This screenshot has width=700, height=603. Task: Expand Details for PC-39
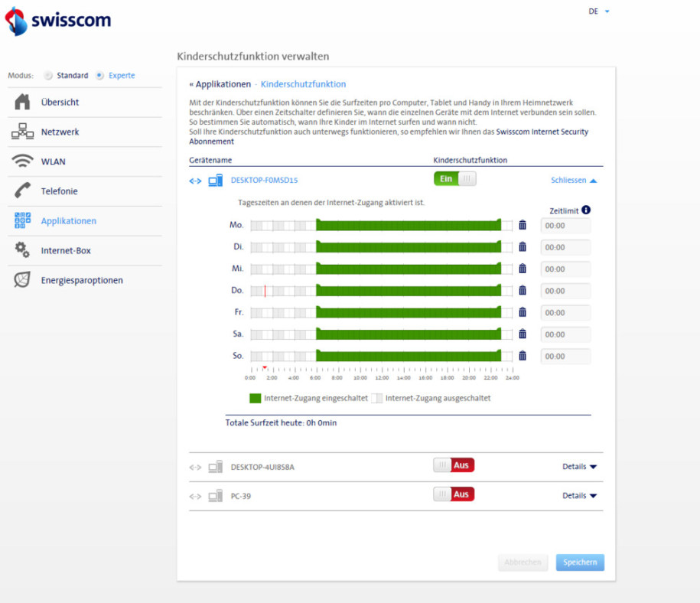(x=578, y=496)
